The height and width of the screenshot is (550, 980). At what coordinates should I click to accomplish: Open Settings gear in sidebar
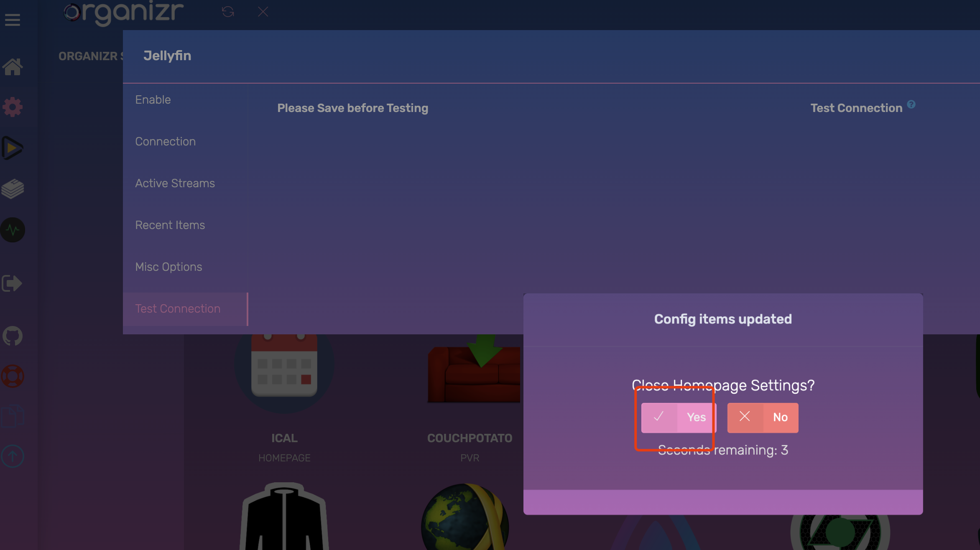13,107
